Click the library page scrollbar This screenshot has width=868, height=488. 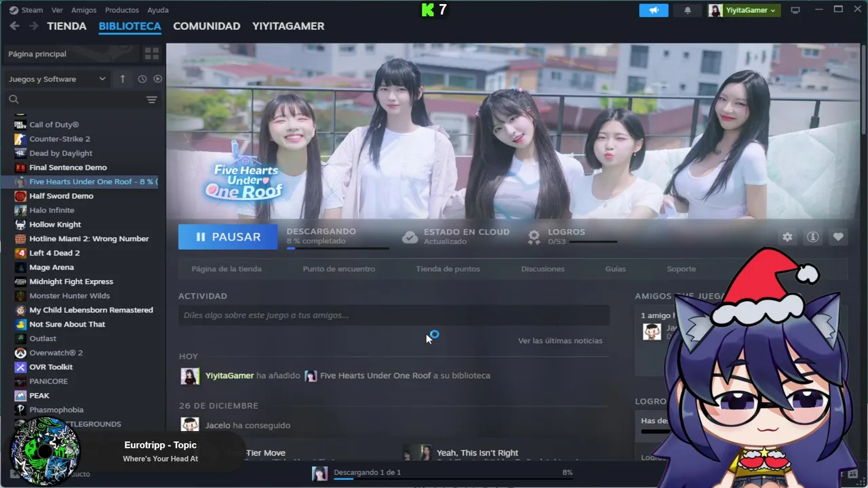pyautogui.click(x=864, y=88)
